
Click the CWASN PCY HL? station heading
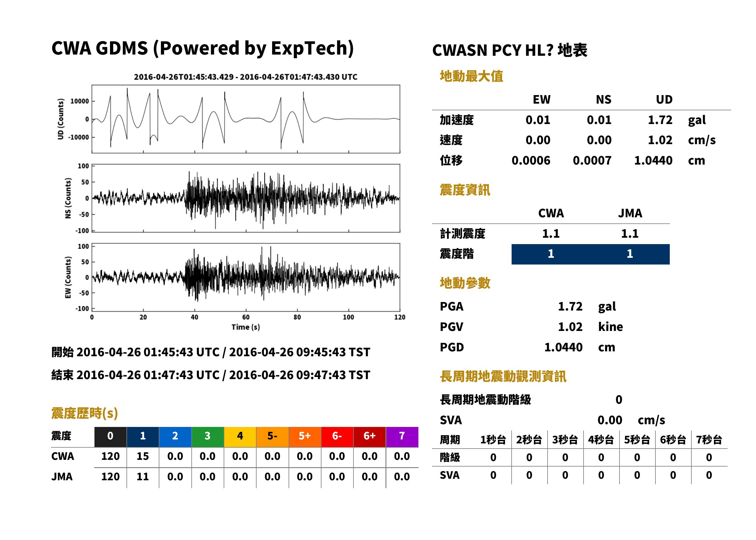(510, 50)
